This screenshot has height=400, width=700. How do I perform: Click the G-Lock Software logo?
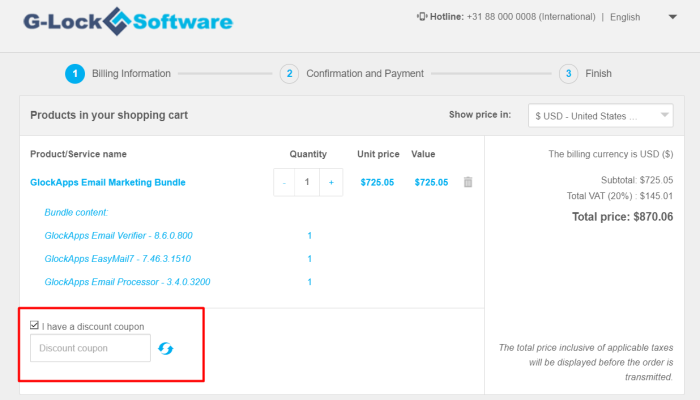[x=128, y=21]
